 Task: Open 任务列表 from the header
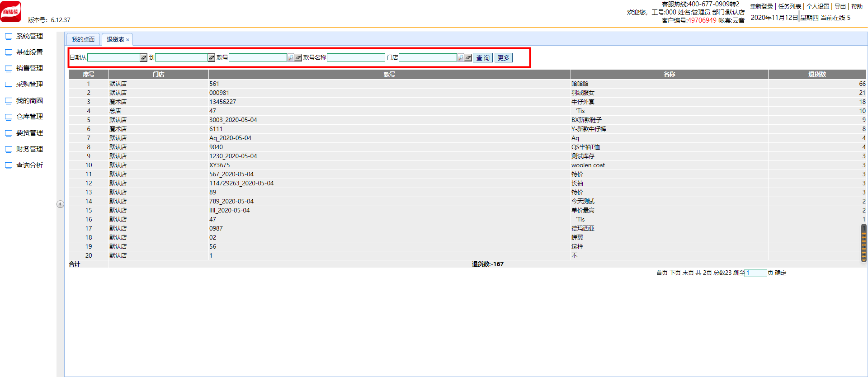789,6
